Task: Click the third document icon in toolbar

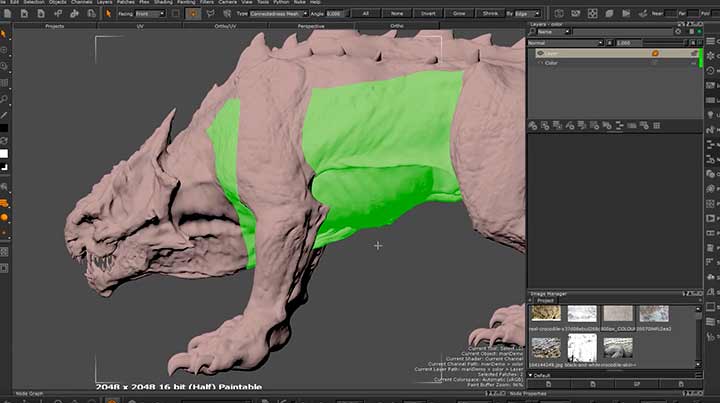Action: pos(41,14)
